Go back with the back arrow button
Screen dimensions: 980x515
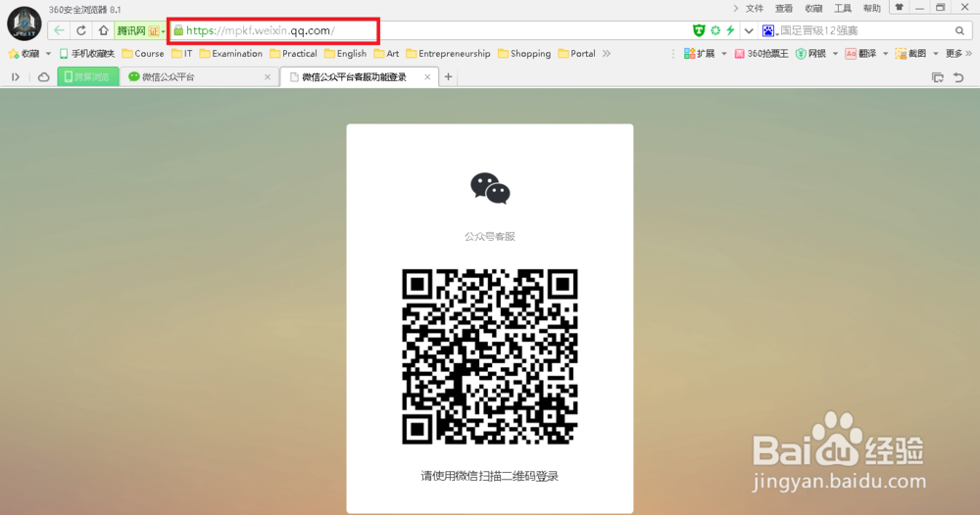tap(59, 30)
